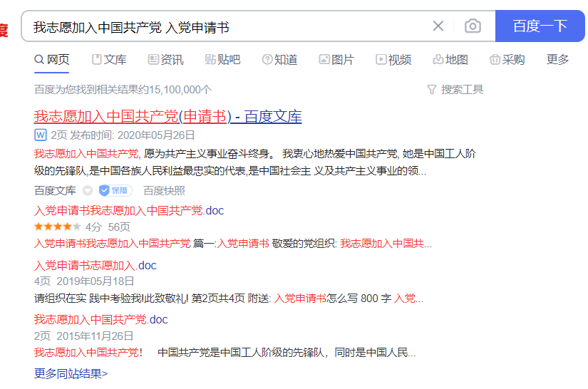Switch to the 知道 tab
588x389 pixels.
point(280,60)
